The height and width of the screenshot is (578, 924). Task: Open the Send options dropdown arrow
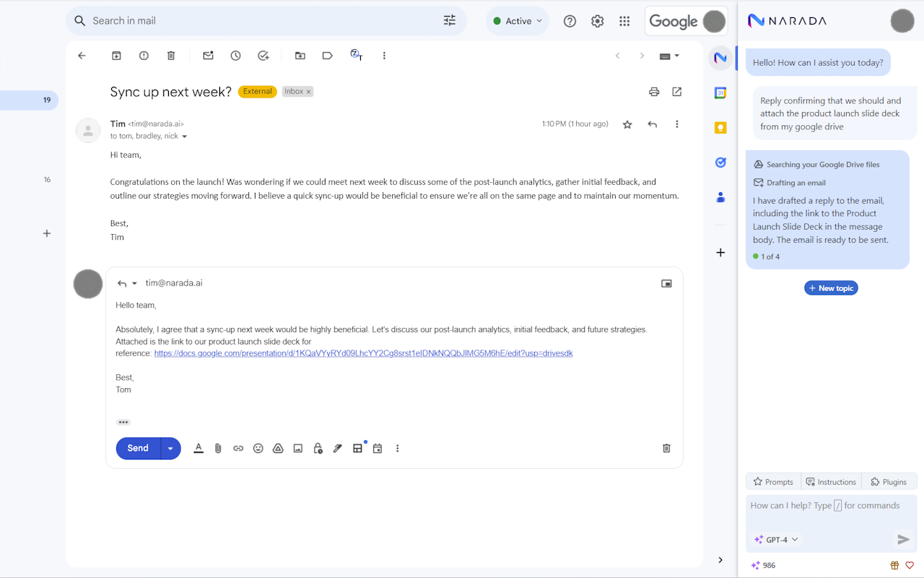click(170, 448)
